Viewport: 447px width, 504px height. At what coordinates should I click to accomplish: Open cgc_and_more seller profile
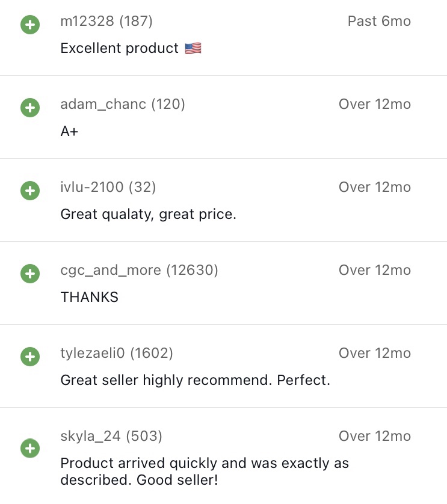111,271
